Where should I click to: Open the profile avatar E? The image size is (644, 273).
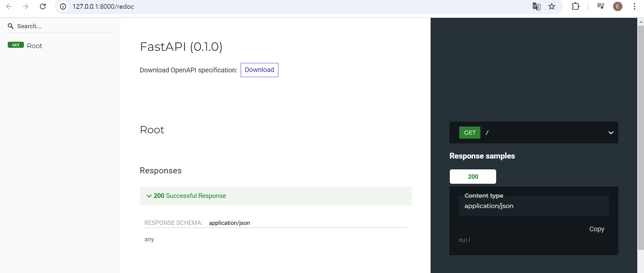(x=618, y=6)
